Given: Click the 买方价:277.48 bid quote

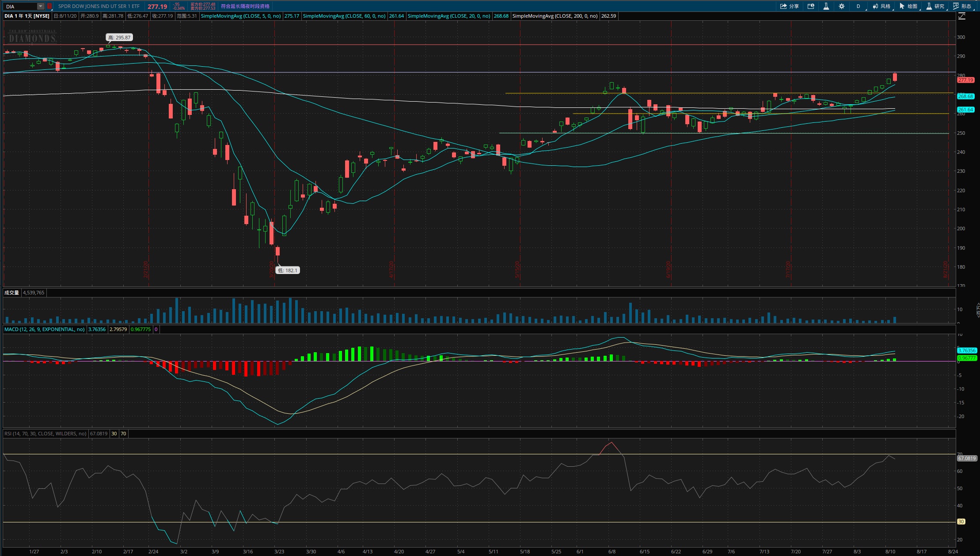Looking at the screenshot, I should 203,4.
